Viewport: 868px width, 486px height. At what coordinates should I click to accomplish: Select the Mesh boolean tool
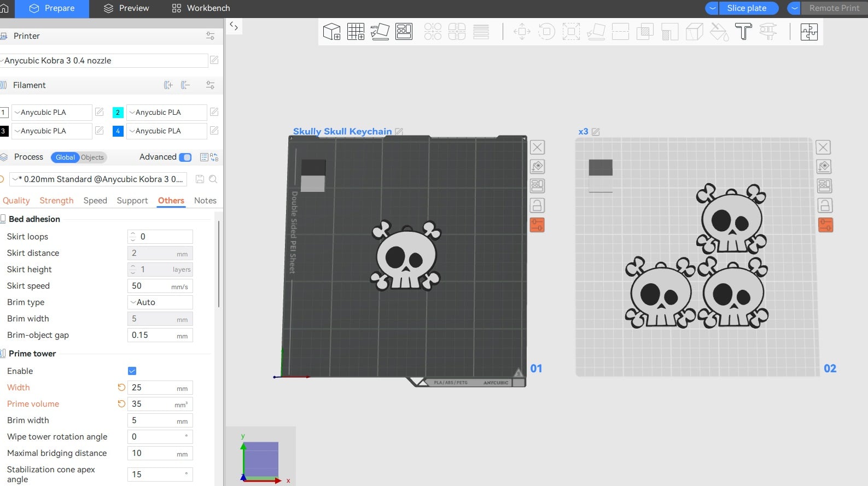(x=645, y=32)
